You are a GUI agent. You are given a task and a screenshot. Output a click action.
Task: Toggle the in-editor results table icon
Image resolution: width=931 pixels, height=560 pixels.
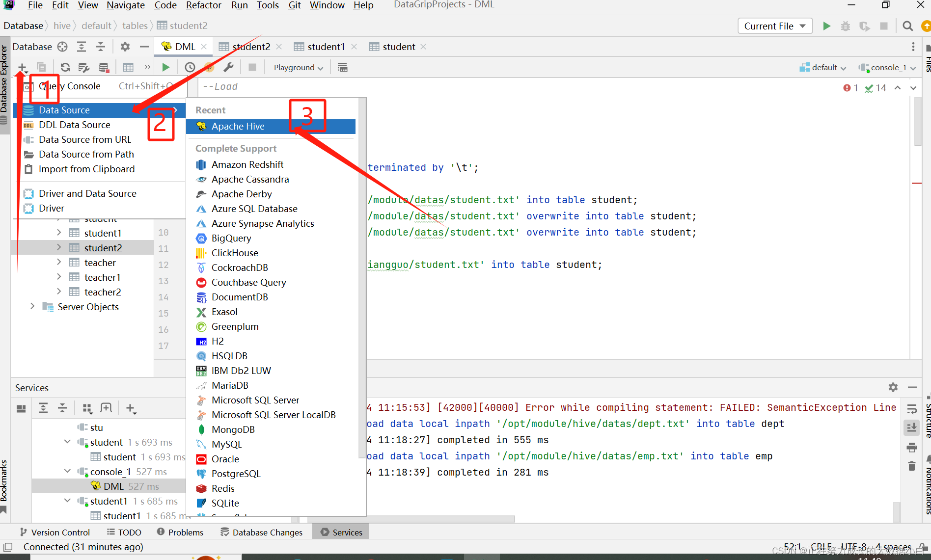pos(343,67)
